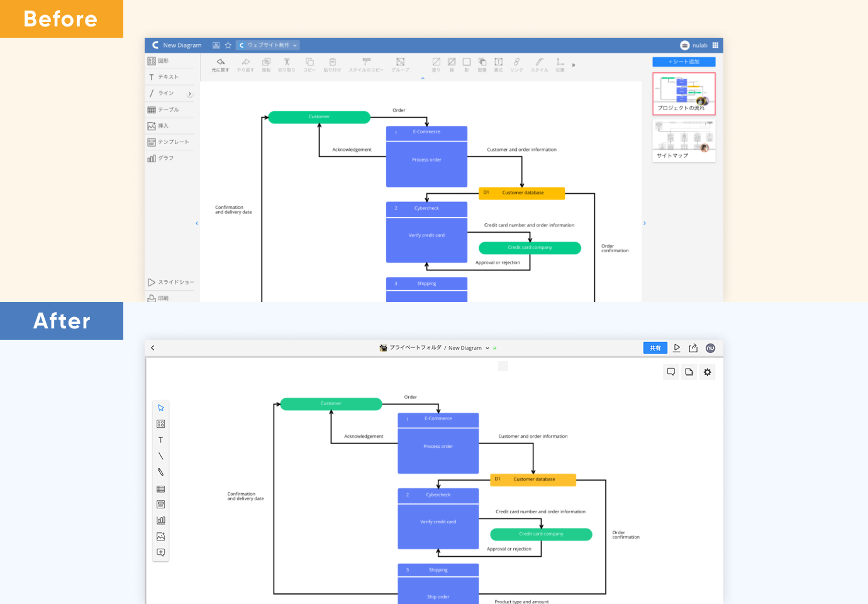Pick the pencil freehand tool in After sidebar
The image size is (868, 604).
pyautogui.click(x=161, y=472)
